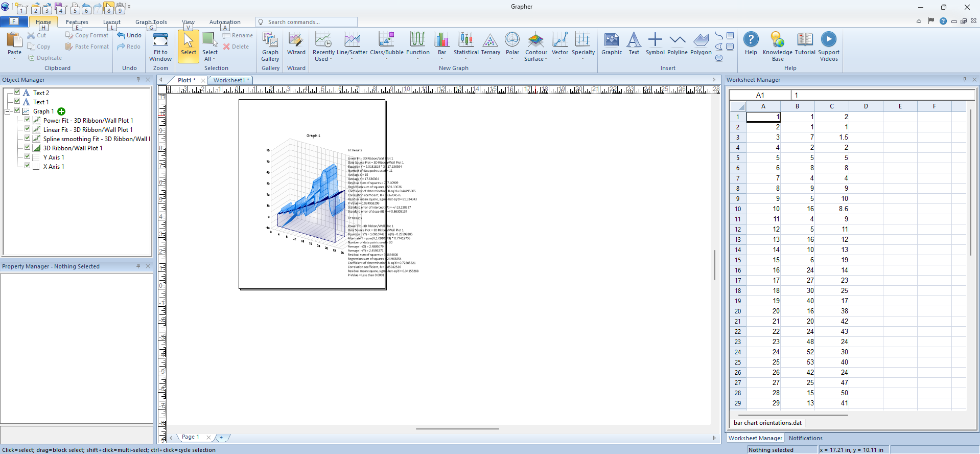Switch to the Automation ribbon tab
Screen dimensions: 980x454
(225, 22)
